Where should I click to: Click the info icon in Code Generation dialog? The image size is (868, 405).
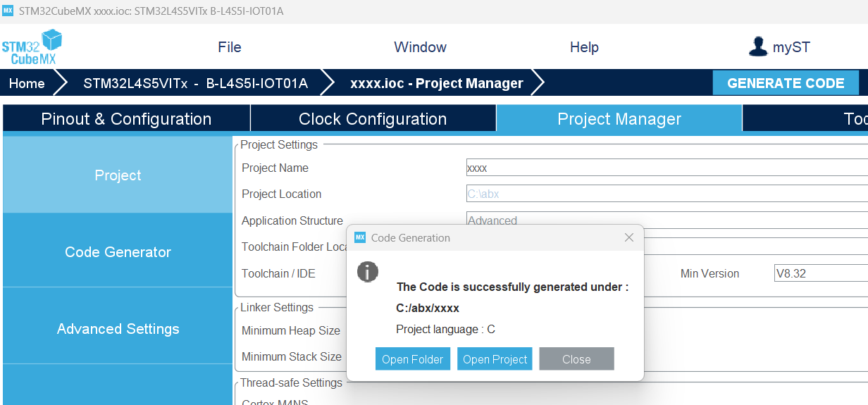point(367,272)
